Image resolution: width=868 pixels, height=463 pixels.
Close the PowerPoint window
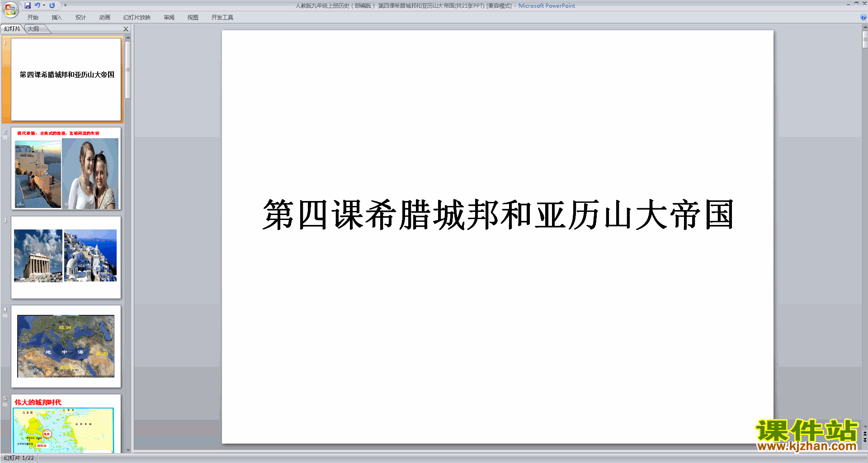pyautogui.click(x=864, y=4)
